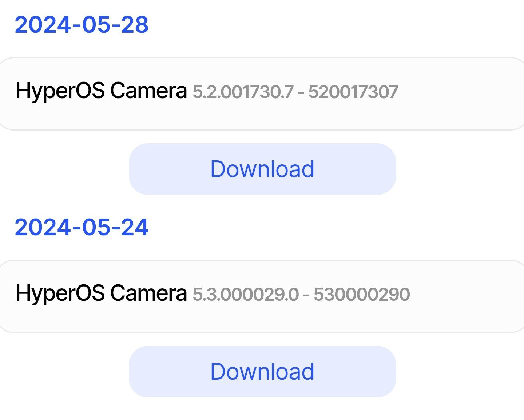Select the HyperOS Camera title dated 2024-05-28
This screenshot has height=420, width=524.
101,91
